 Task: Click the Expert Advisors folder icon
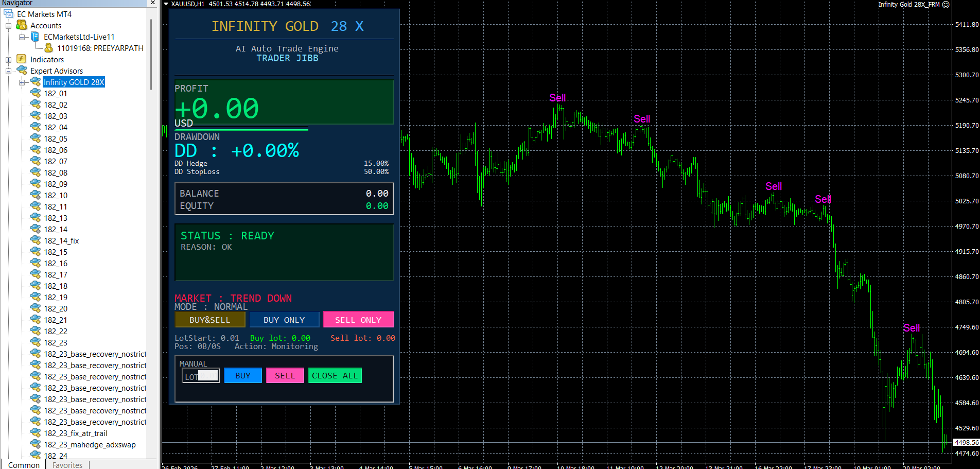pyautogui.click(x=22, y=71)
